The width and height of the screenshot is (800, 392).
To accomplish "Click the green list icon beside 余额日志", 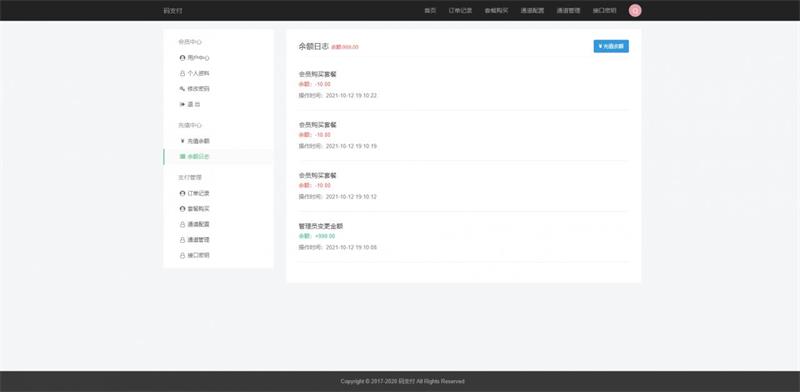I will [x=182, y=157].
